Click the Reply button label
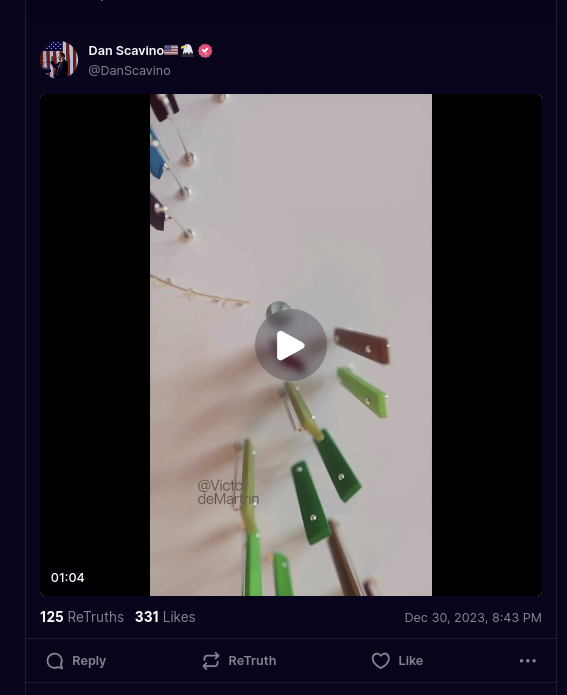The width and height of the screenshot is (567, 695). coord(89,661)
